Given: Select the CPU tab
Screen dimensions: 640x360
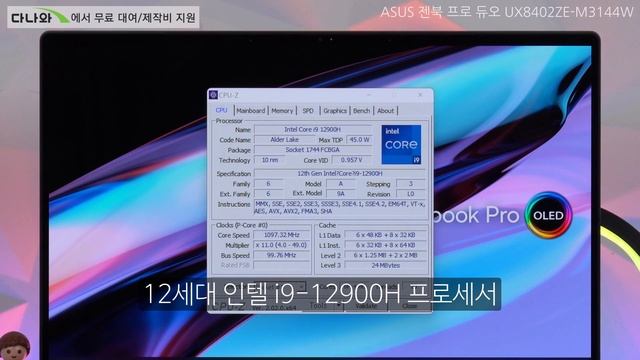Looking at the screenshot, I should click(221, 110).
